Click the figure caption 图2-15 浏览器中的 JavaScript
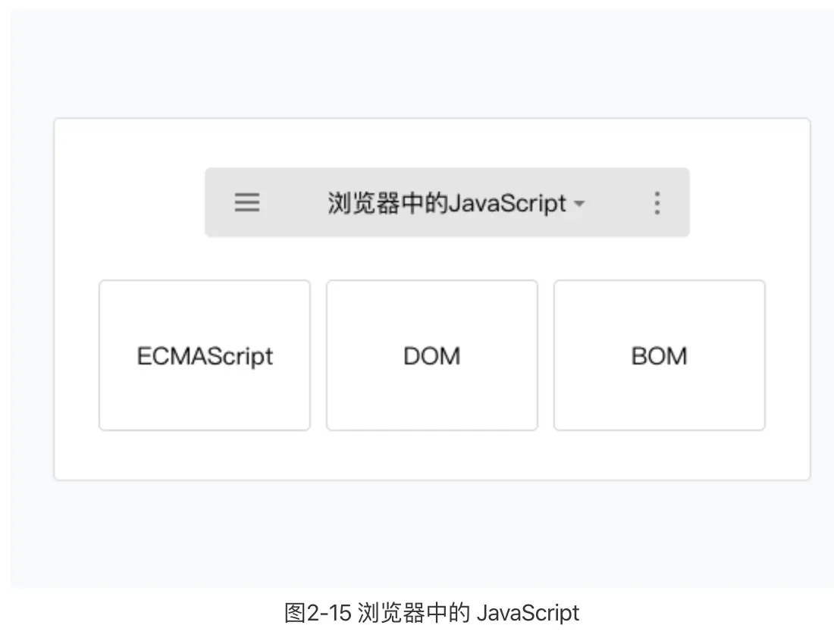Image resolution: width=834 pixels, height=644 pixels. point(431,613)
